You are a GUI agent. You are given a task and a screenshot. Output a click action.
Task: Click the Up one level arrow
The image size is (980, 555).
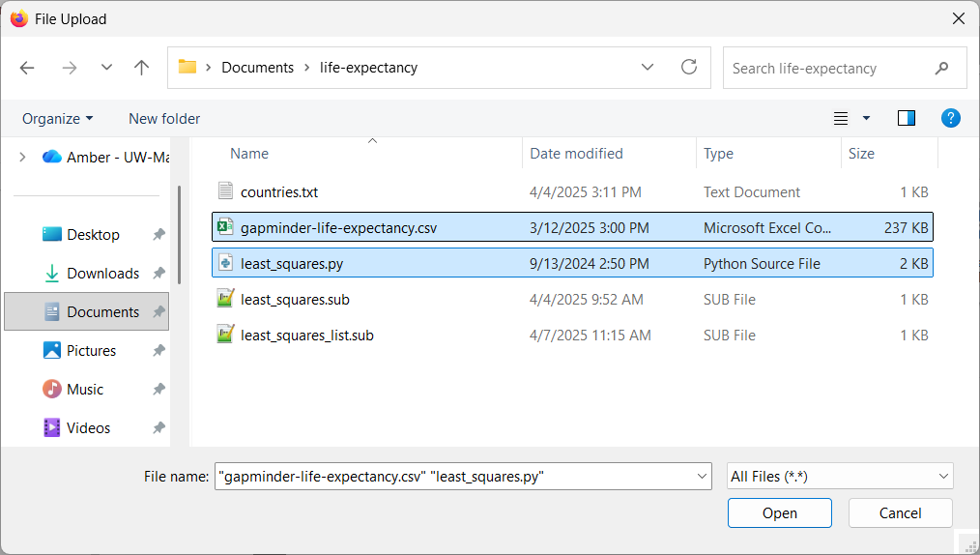tap(142, 68)
